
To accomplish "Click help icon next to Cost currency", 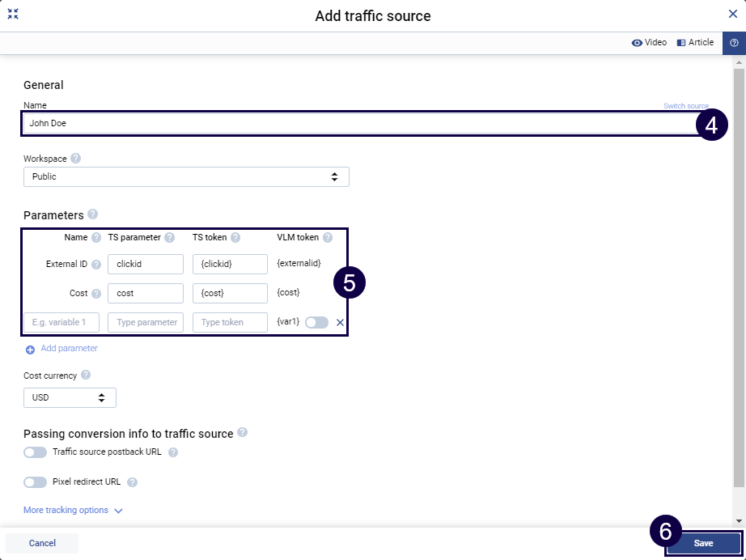I will point(86,375).
